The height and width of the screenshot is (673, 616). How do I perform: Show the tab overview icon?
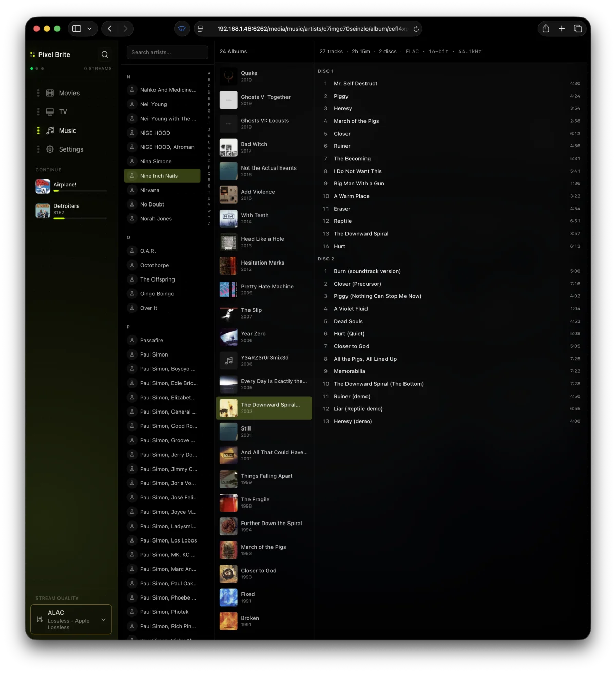(x=577, y=29)
